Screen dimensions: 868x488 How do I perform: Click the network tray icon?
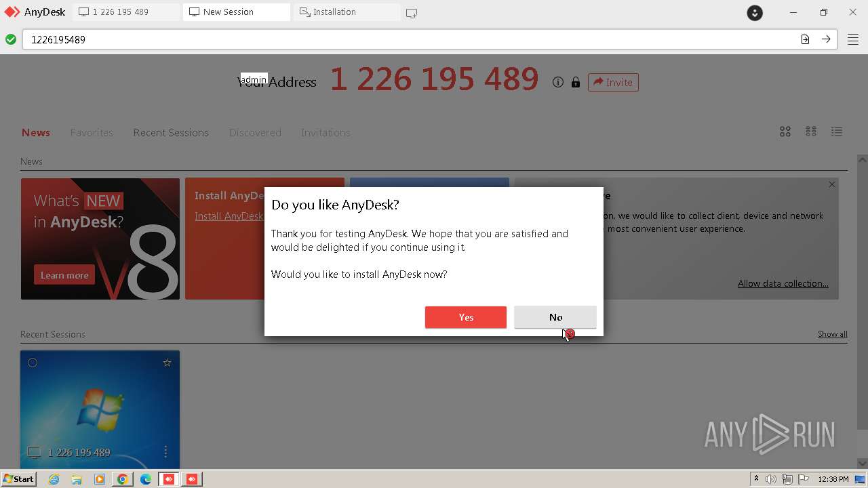pos(787,479)
